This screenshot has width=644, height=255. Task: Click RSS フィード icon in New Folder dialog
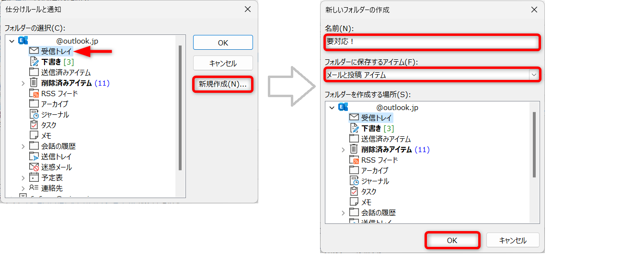(354, 160)
